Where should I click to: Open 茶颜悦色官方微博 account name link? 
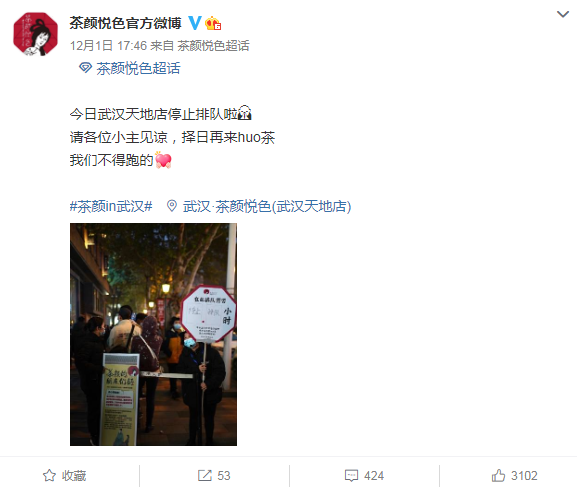(x=125, y=23)
